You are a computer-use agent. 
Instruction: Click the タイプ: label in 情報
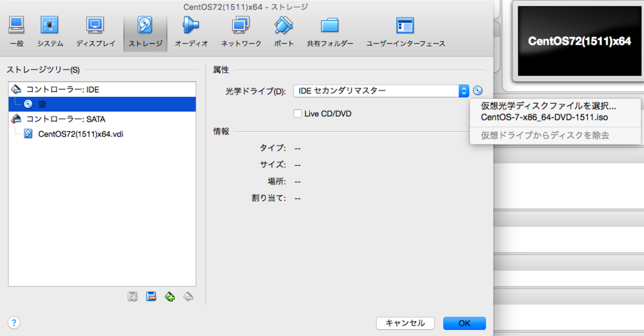click(273, 148)
